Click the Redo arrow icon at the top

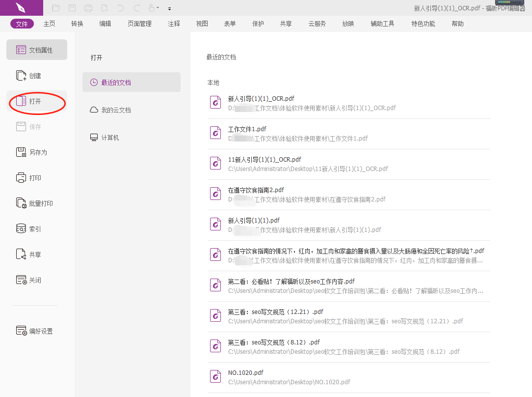(137, 8)
